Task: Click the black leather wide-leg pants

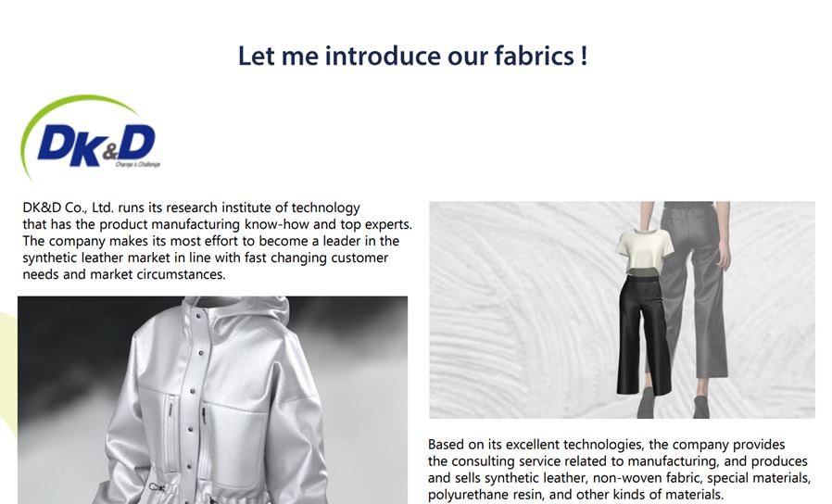Action: click(644, 335)
